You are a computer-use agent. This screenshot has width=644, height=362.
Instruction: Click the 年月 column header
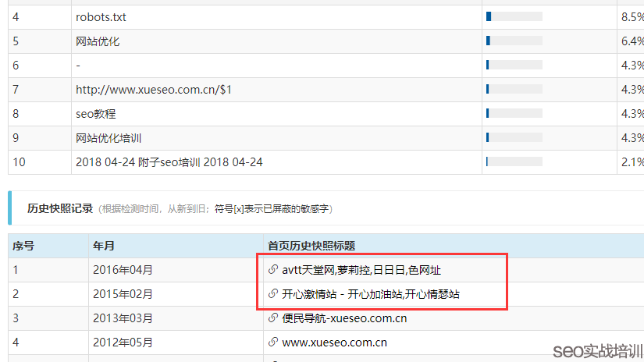(104, 246)
